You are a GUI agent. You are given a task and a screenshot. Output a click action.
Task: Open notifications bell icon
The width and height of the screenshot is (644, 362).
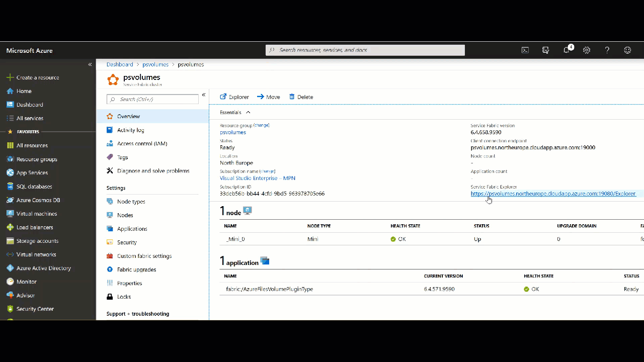[x=567, y=50]
